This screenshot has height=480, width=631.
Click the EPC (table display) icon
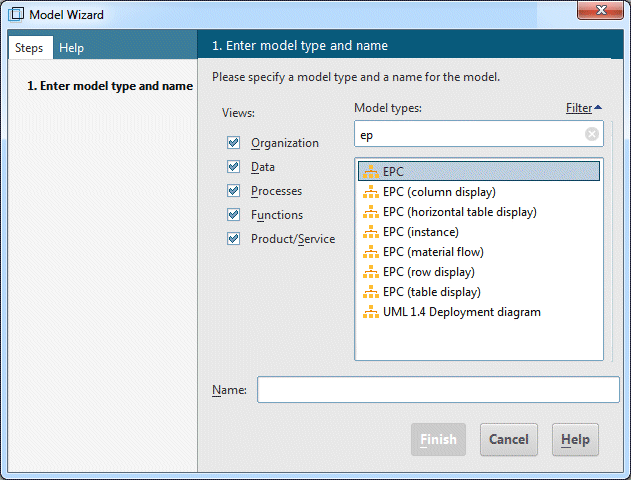[x=371, y=292]
